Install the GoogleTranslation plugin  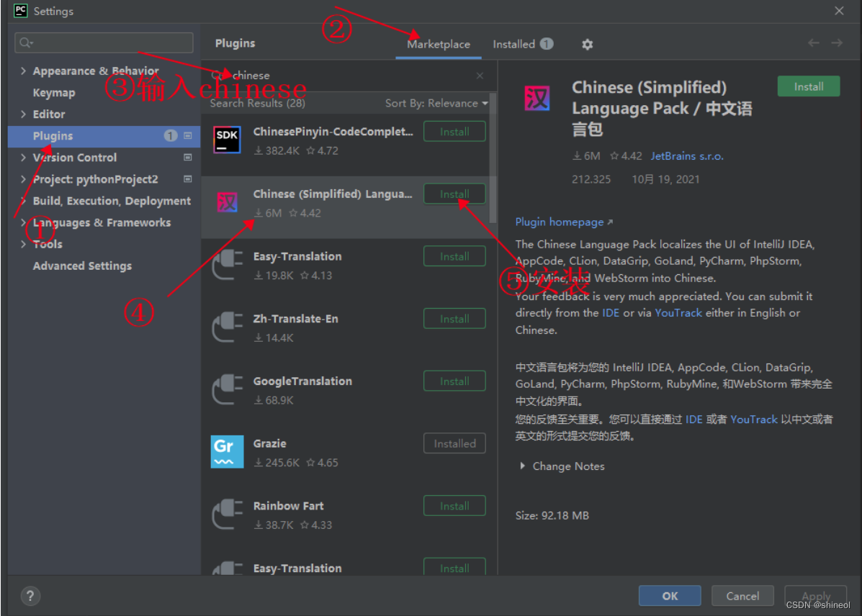[454, 381]
